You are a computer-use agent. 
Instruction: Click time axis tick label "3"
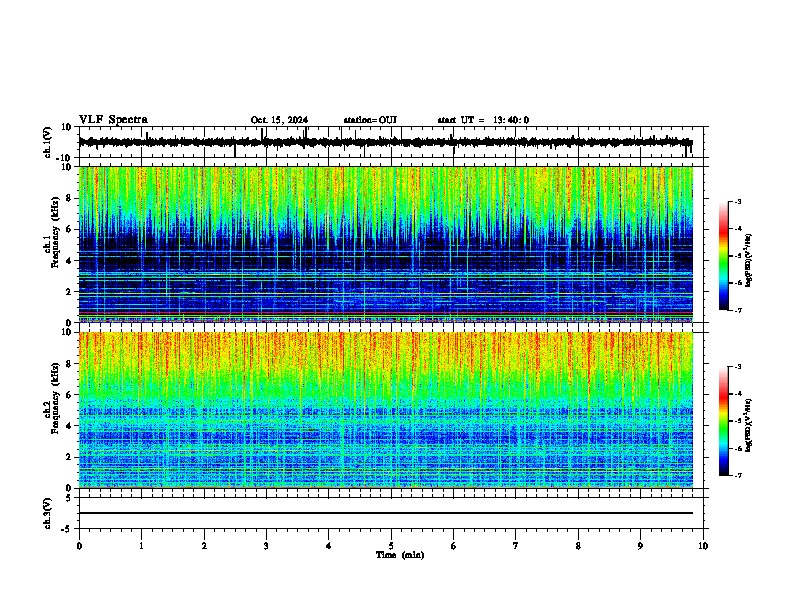266,546
